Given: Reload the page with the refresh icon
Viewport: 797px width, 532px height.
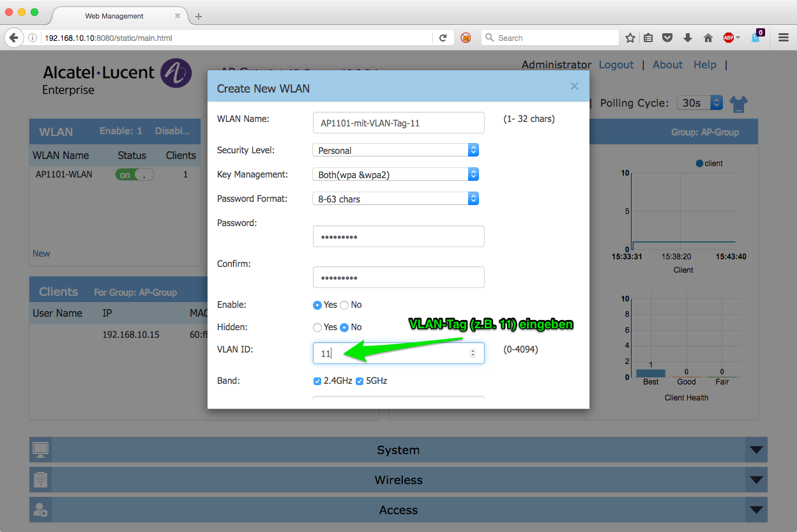Looking at the screenshot, I should point(443,38).
